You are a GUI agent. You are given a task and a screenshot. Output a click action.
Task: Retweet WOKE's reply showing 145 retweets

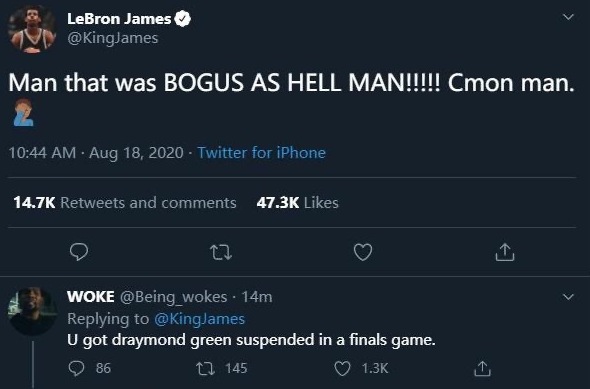pos(205,368)
